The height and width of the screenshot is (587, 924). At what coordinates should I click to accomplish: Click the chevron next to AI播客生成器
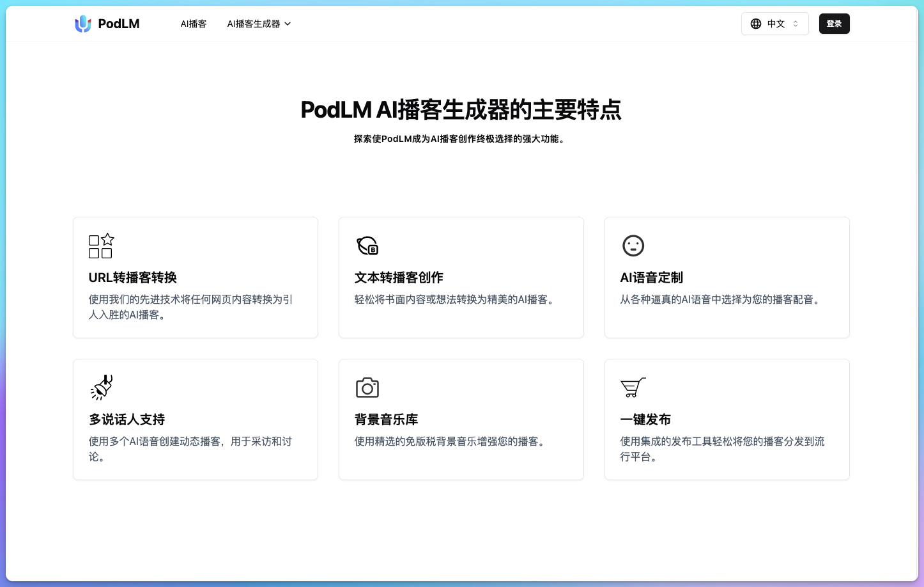coord(288,24)
